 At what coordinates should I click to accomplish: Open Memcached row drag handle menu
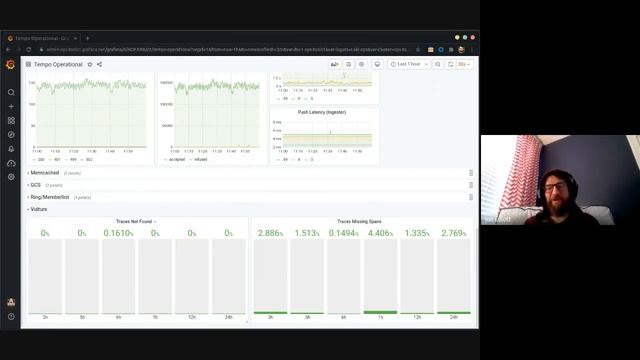point(471,173)
